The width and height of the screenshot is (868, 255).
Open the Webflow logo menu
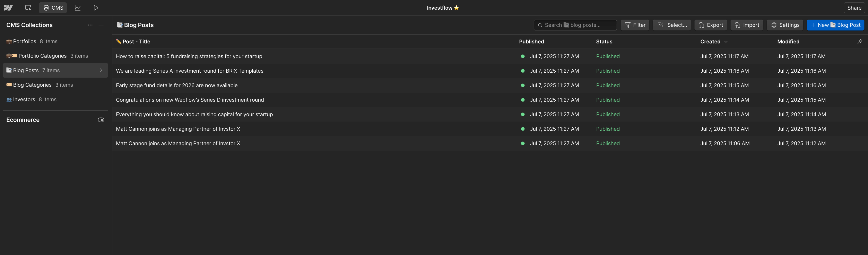[x=8, y=7]
